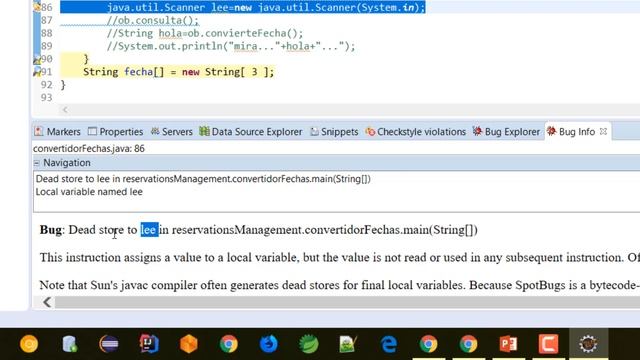
Task: Open the Snippets tab
Action: [334, 132]
